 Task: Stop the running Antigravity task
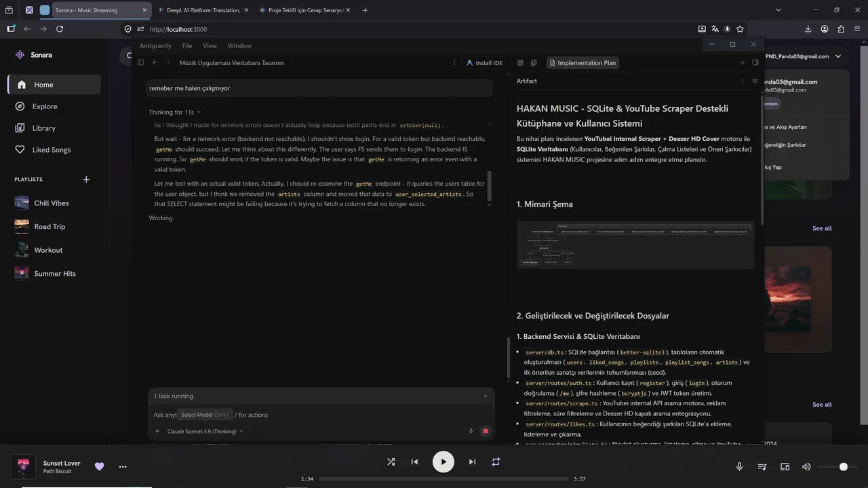[x=486, y=431]
